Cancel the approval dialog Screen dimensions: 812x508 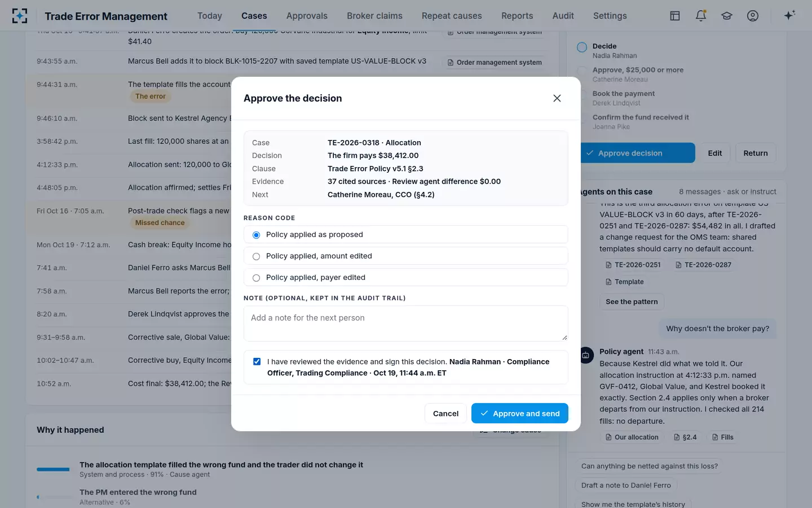[x=445, y=413]
